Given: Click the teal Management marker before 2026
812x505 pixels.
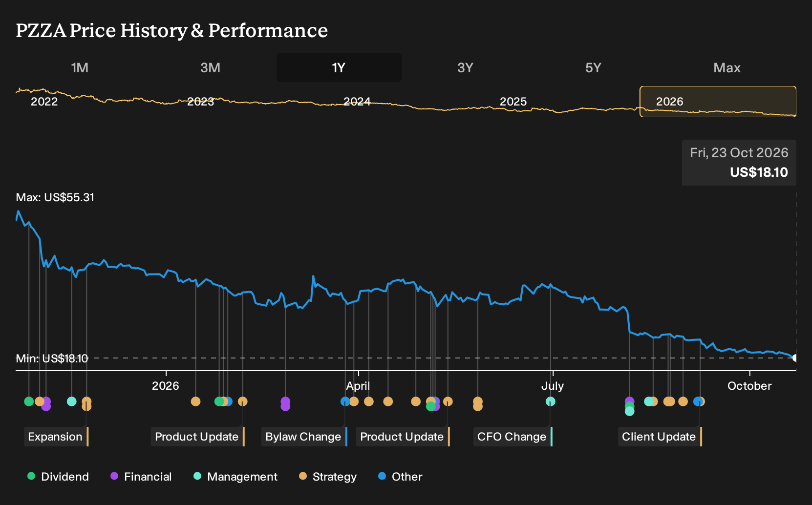Looking at the screenshot, I should pyautogui.click(x=72, y=401).
